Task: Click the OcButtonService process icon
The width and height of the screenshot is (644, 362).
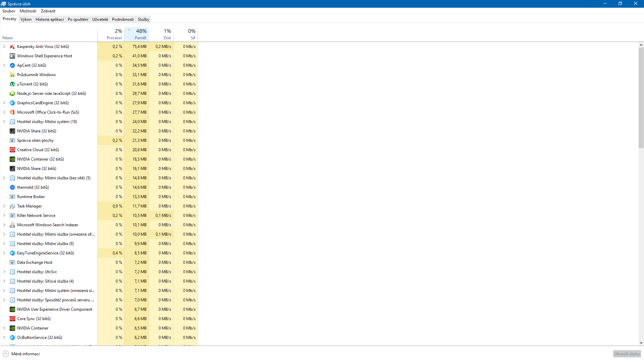Action: (x=12, y=338)
